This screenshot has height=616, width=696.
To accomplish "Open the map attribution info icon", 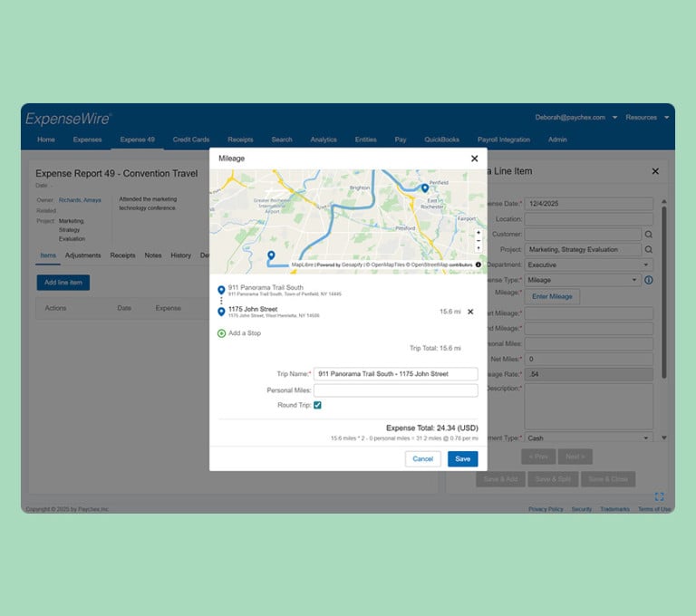I will (x=478, y=265).
